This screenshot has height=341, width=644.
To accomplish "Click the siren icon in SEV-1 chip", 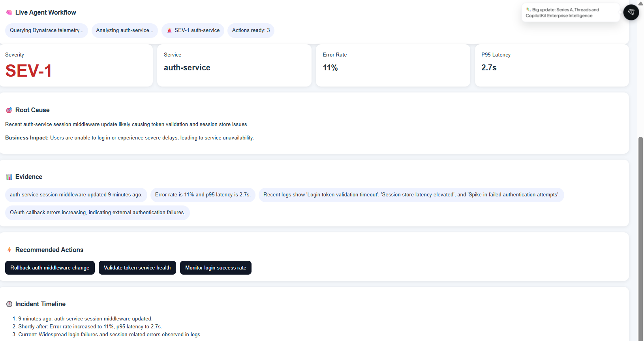I will [169, 30].
